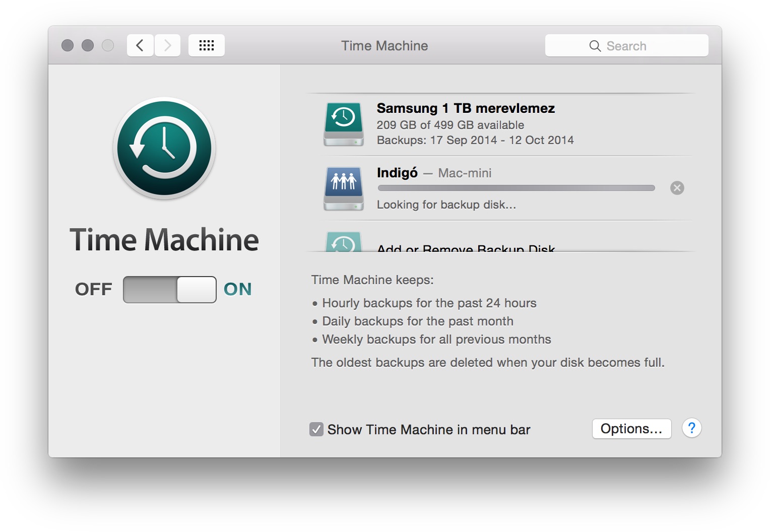Viewport: 770px width, 532px height.
Task: Click the 'Time Machine keeps:' heading
Action: pyautogui.click(x=372, y=280)
